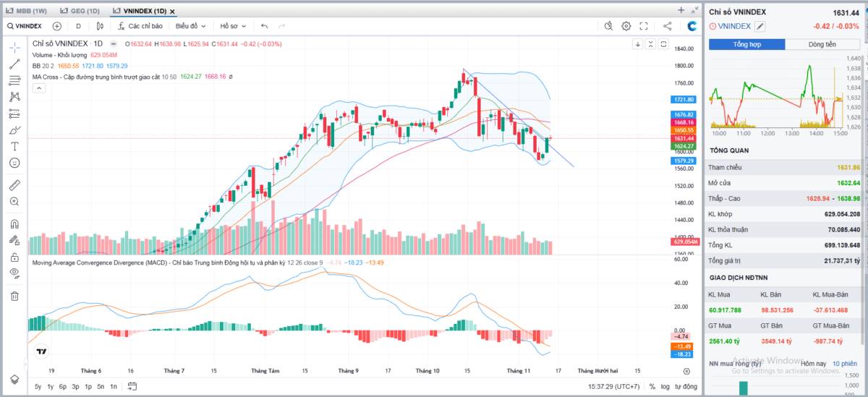Viewport: 868px width, 397px height.
Task: Switch to the GEG (1D) tab
Action: (80, 11)
